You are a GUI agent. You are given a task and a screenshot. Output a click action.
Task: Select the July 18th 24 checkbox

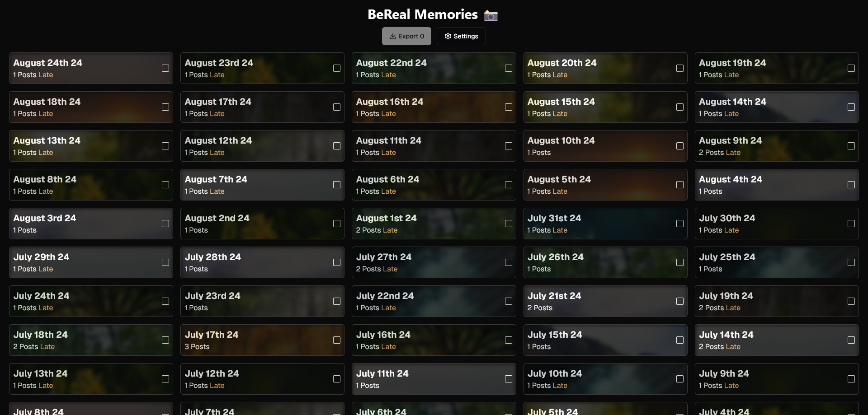coord(165,340)
